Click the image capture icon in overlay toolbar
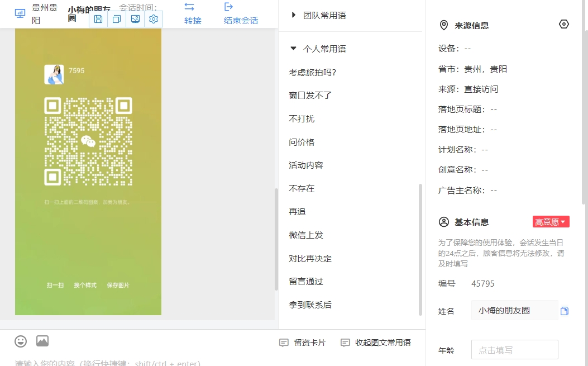Image resolution: width=588 pixels, height=366 pixels. (x=135, y=19)
